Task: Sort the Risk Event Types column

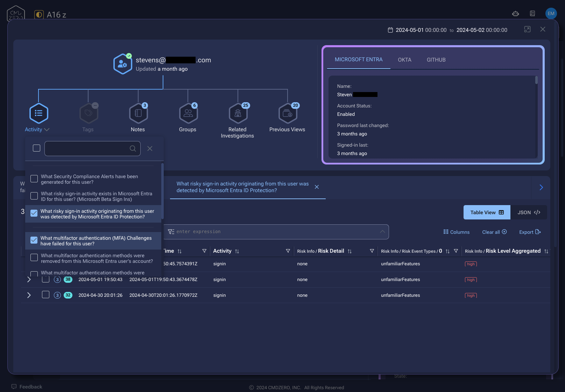Action: 447,251
